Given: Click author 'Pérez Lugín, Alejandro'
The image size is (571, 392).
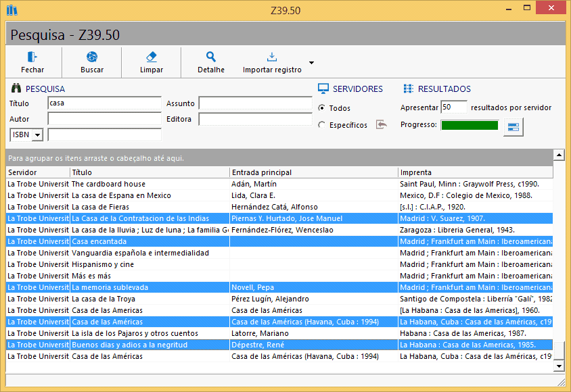Looking at the screenshot, I should (x=270, y=299).
